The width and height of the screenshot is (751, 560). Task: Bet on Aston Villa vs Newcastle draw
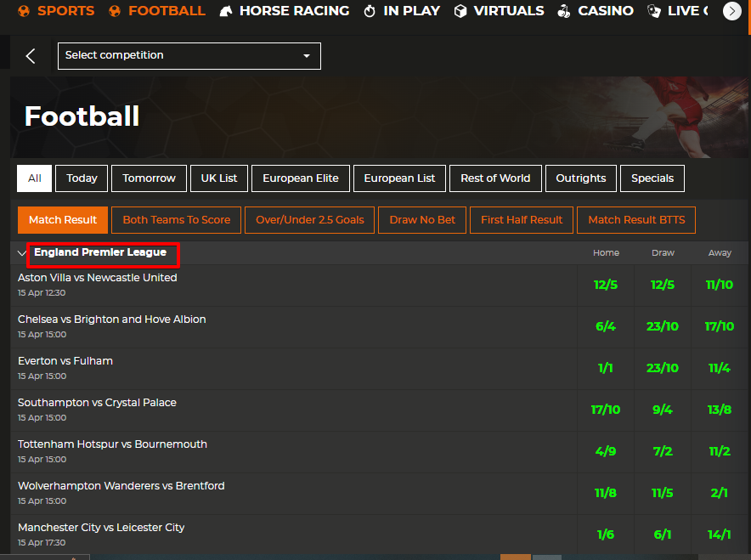pyautogui.click(x=663, y=285)
